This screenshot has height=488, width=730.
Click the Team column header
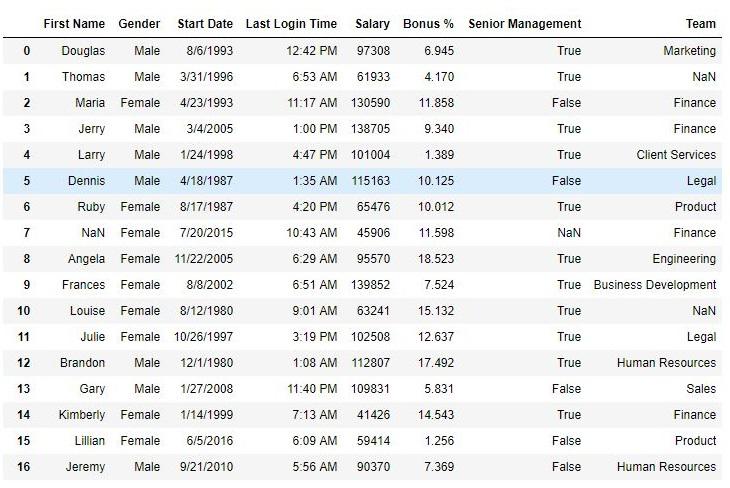[700, 24]
